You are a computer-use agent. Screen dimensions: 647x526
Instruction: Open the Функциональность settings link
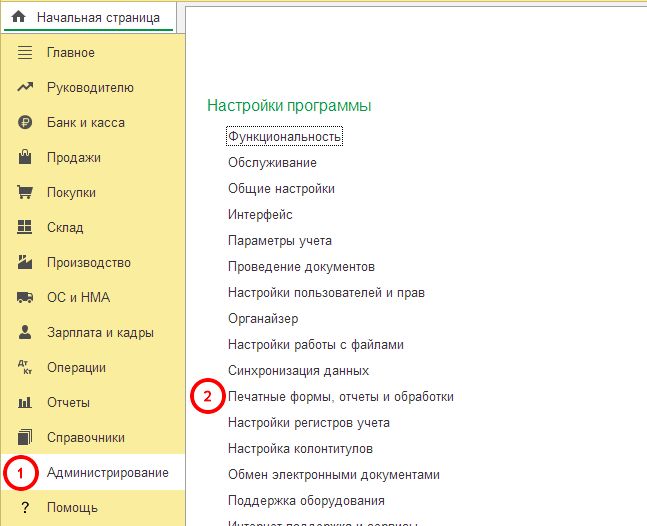284,136
